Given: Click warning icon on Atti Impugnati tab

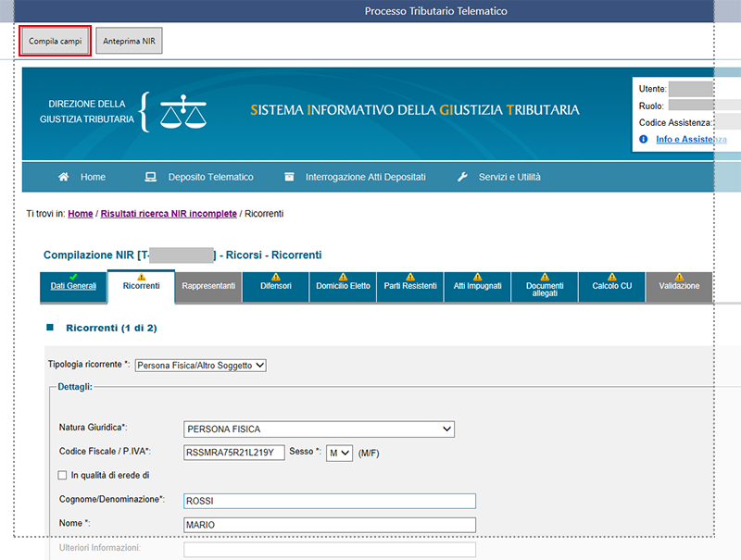Looking at the screenshot, I should pos(478,277).
